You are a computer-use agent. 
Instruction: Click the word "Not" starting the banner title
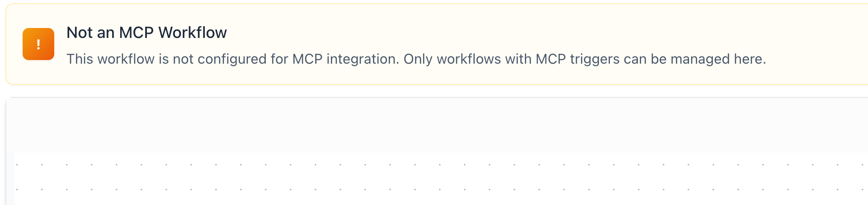(x=80, y=33)
